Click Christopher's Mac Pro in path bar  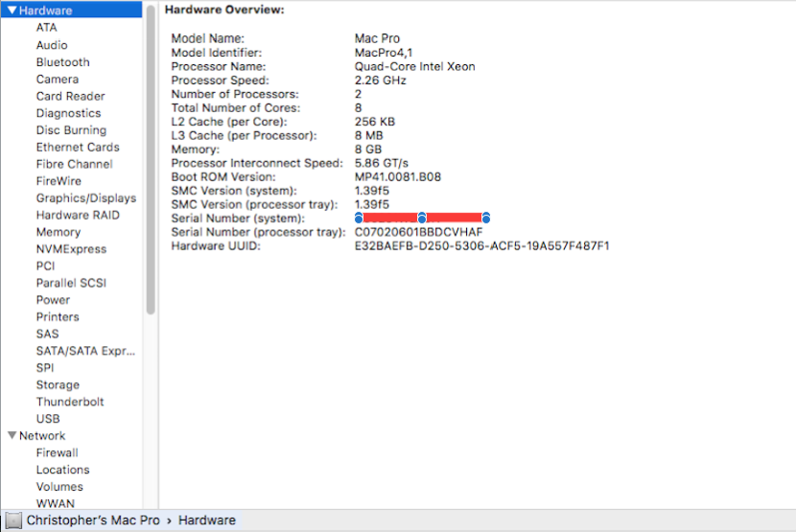click(93, 520)
